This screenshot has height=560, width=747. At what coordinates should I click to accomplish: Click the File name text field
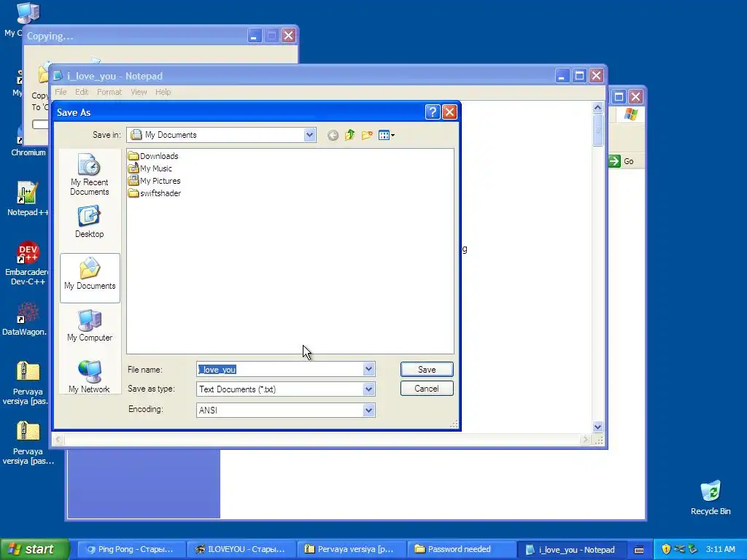click(x=280, y=370)
